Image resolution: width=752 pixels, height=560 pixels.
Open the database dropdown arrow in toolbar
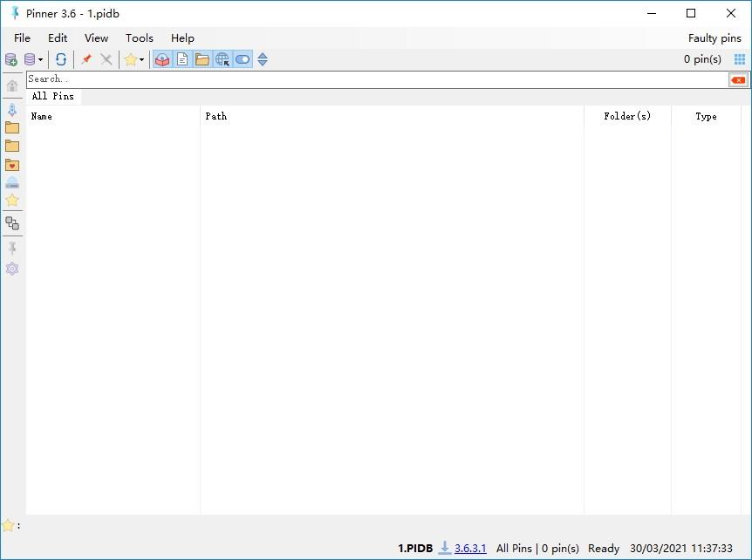click(x=40, y=60)
